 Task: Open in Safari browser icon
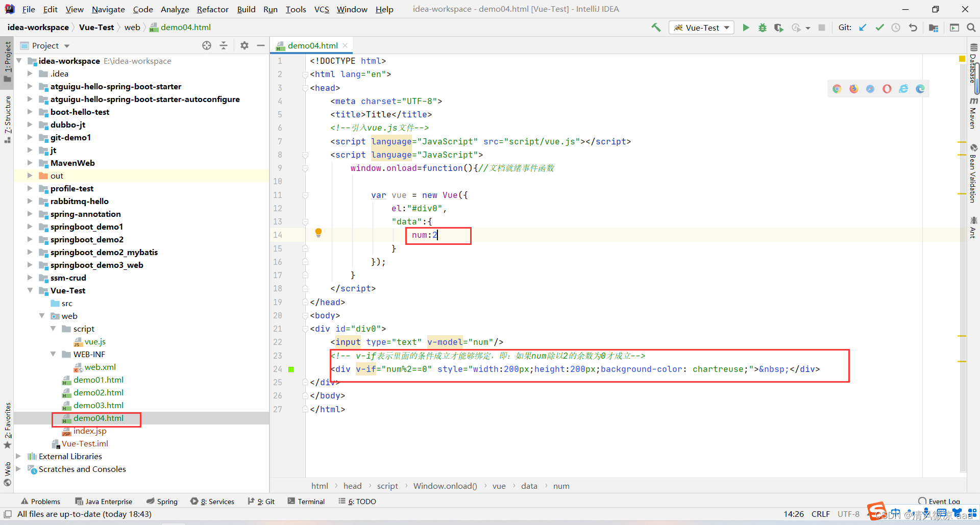(870, 89)
